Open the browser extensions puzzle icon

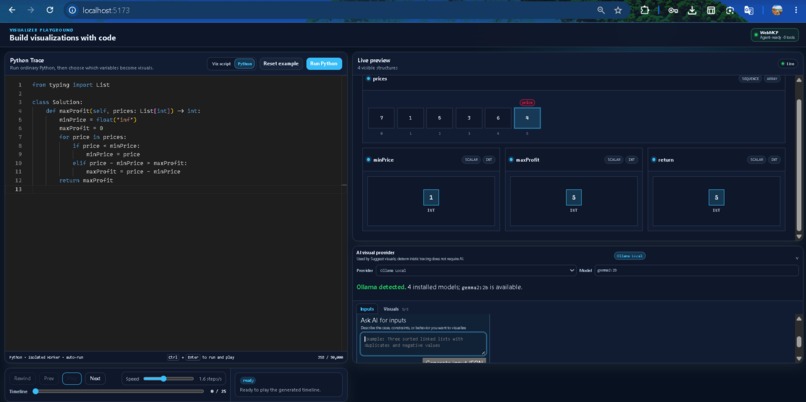645,10
